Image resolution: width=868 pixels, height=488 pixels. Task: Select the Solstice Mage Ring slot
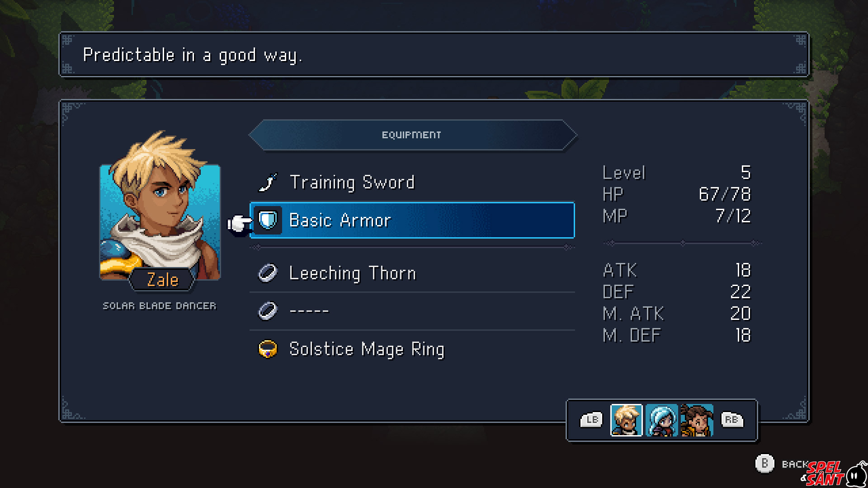click(x=412, y=349)
